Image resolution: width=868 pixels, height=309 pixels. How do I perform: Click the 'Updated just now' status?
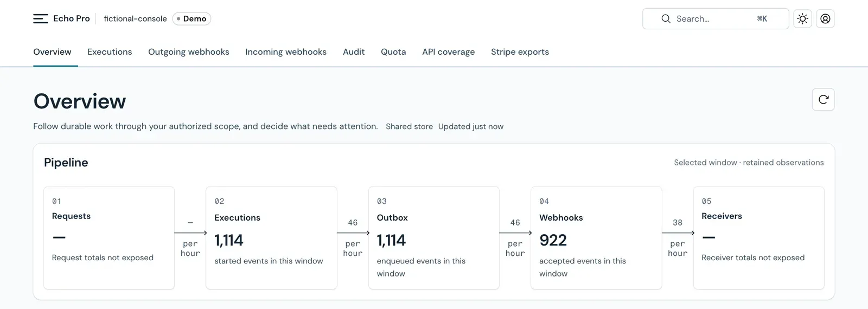471,126
